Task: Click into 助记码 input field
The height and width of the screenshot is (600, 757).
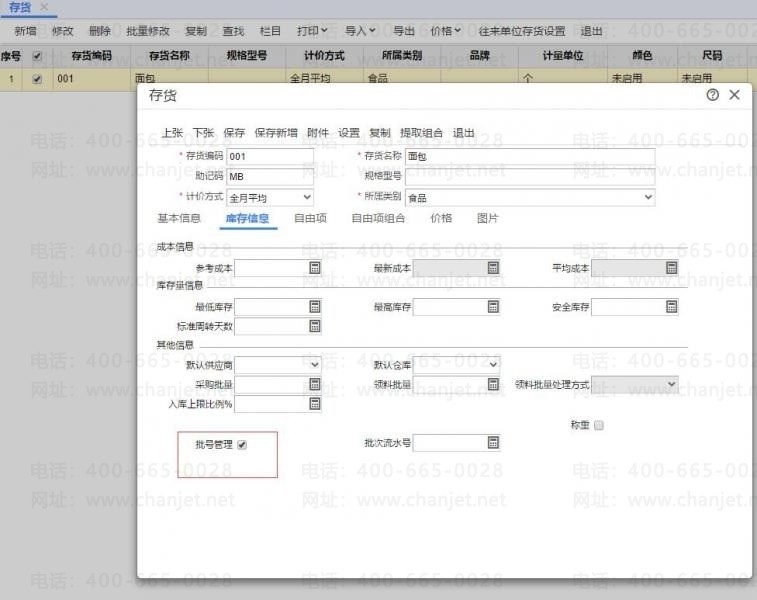Action: point(270,177)
